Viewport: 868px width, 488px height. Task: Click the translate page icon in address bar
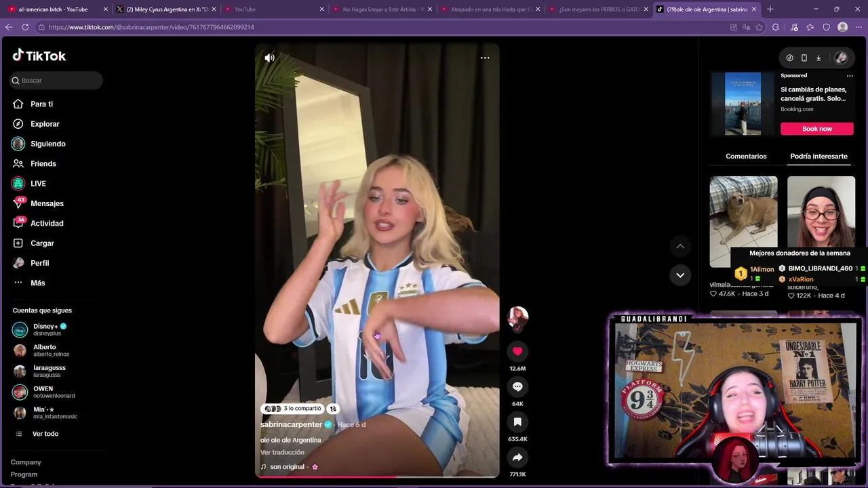pos(746,27)
